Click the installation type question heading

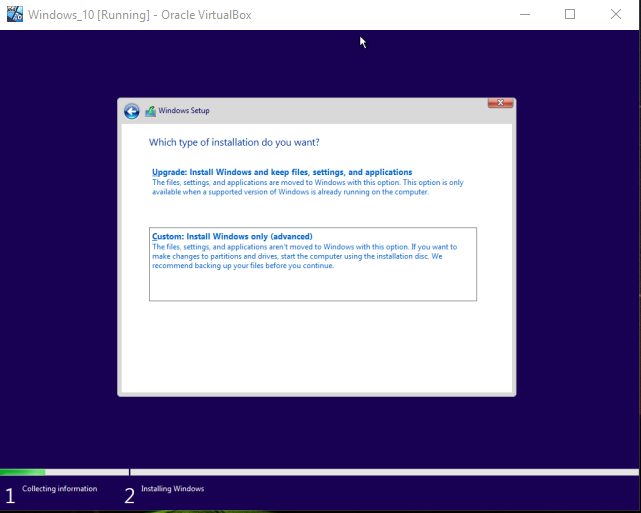coord(234,142)
